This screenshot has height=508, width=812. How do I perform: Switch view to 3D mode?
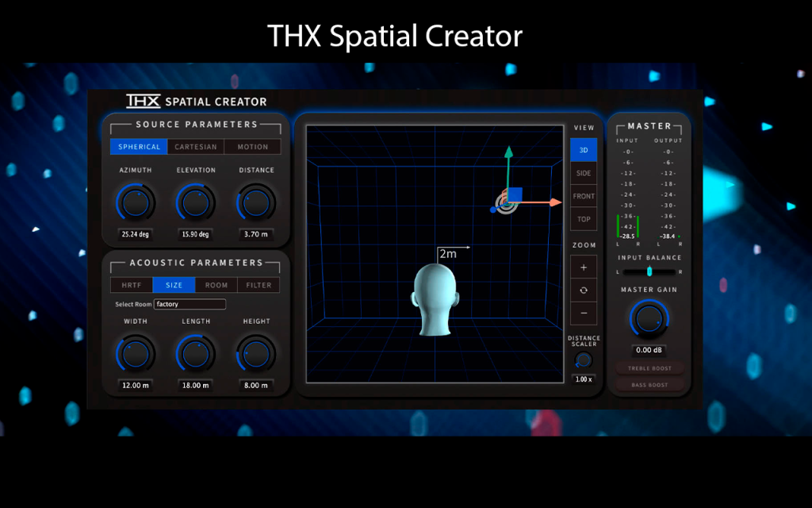pyautogui.click(x=584, y=150)
